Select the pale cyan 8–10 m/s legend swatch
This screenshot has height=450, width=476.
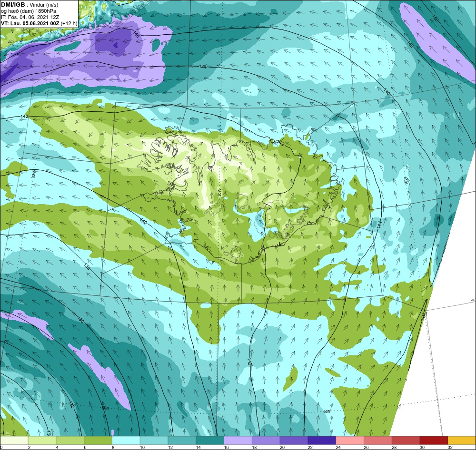[126, 440]
